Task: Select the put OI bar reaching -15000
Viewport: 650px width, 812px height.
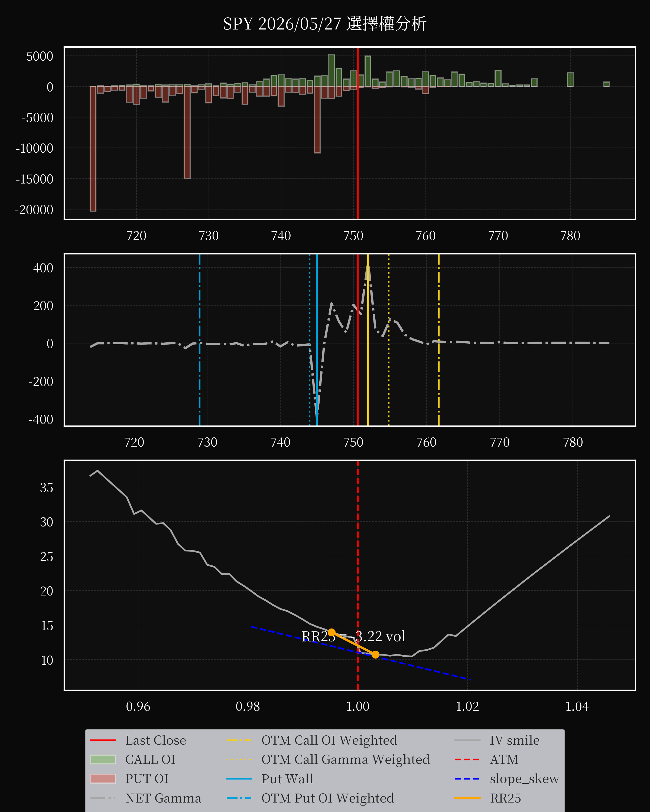Action: click(187, 132)
